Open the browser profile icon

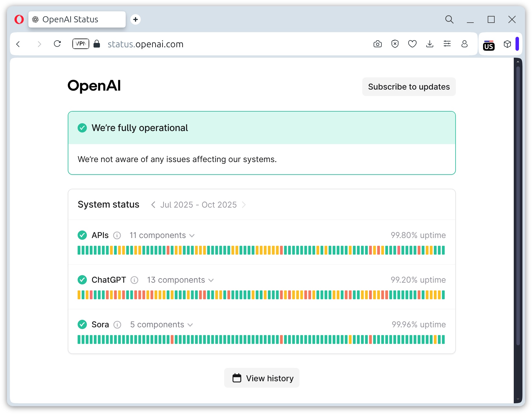(465, 44)
